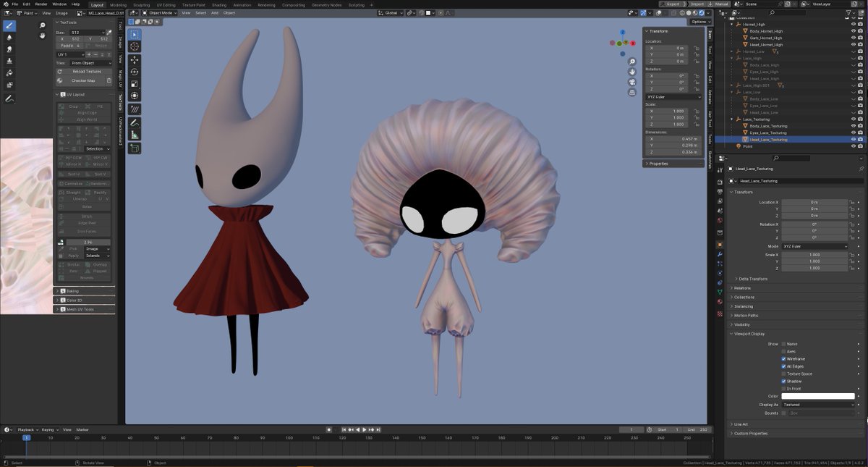The width and height of the screenshot is (868, 467).
Task: Open the Object Data green triangle tab
Action: tap(720, 292)
